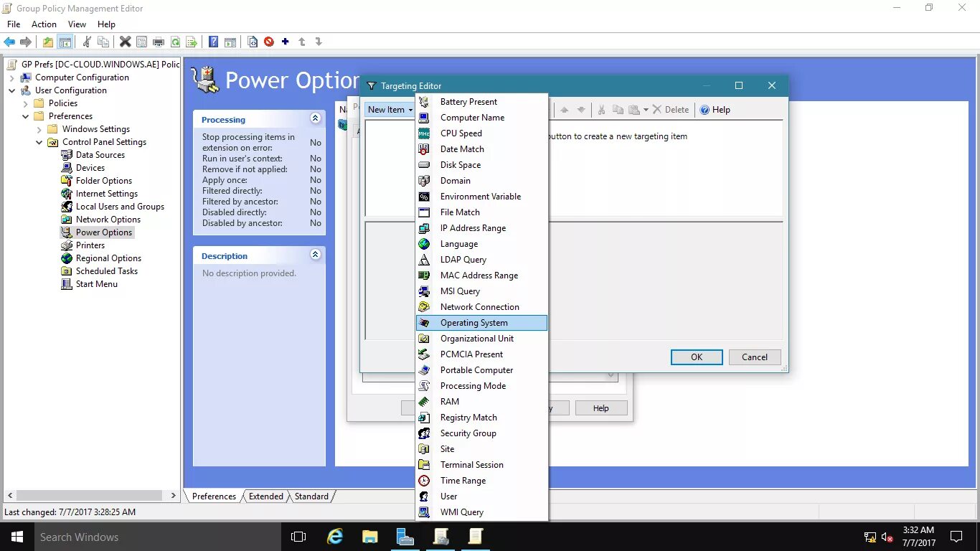Expand the Policies tree node
This screenshot has width=980, height=551.
click(x=26, y=103)
